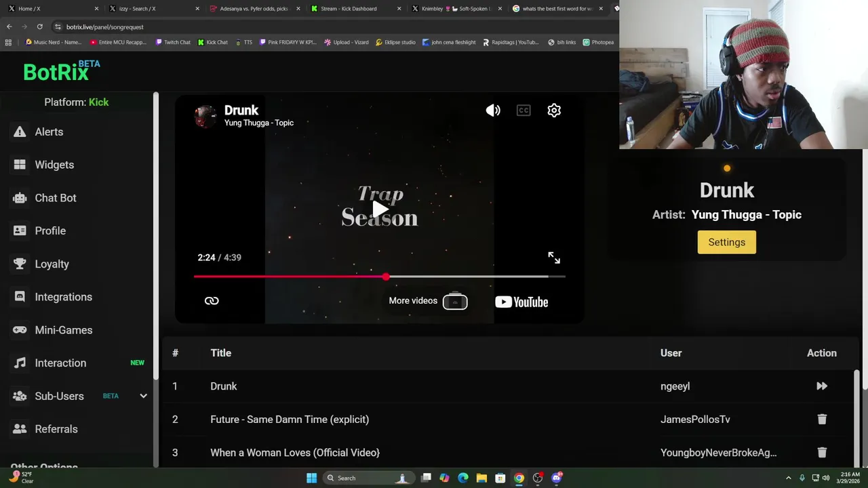Enter fullscreen on the video player
This screenshot has height=488, width=868.
coord(554,258)
